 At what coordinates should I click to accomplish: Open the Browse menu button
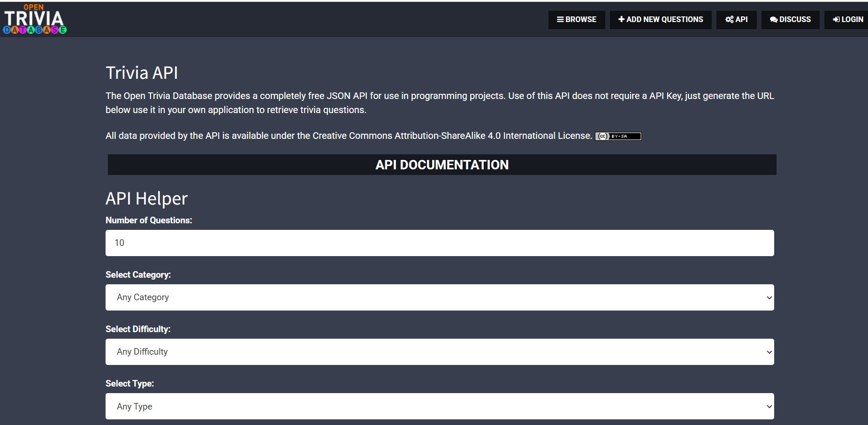pyautogui.click(x=577, y=20)
